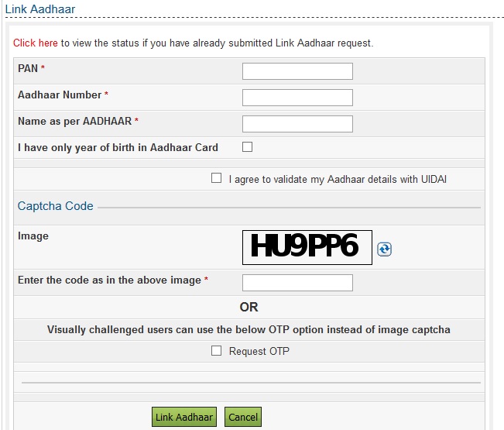The height and width of the screenshot is (430, 504).
Task: Enable the Request OTP checkbox
Action: (217, 351)
